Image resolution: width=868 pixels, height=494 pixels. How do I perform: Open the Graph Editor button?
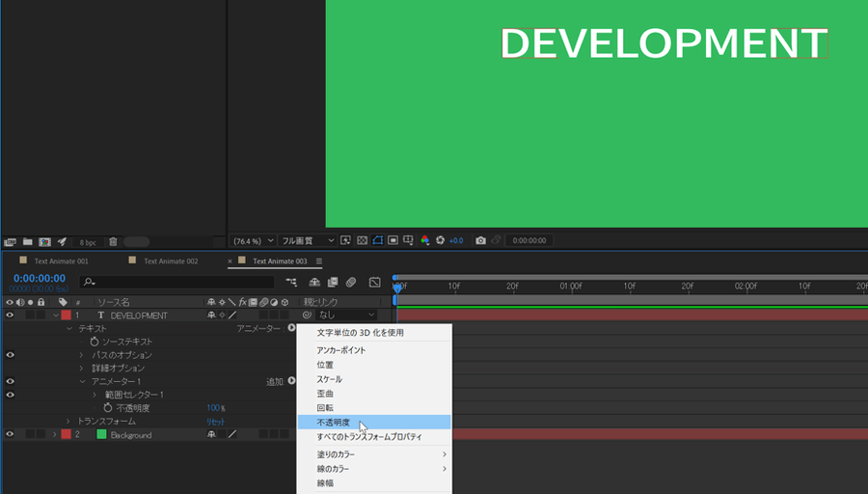374,283
